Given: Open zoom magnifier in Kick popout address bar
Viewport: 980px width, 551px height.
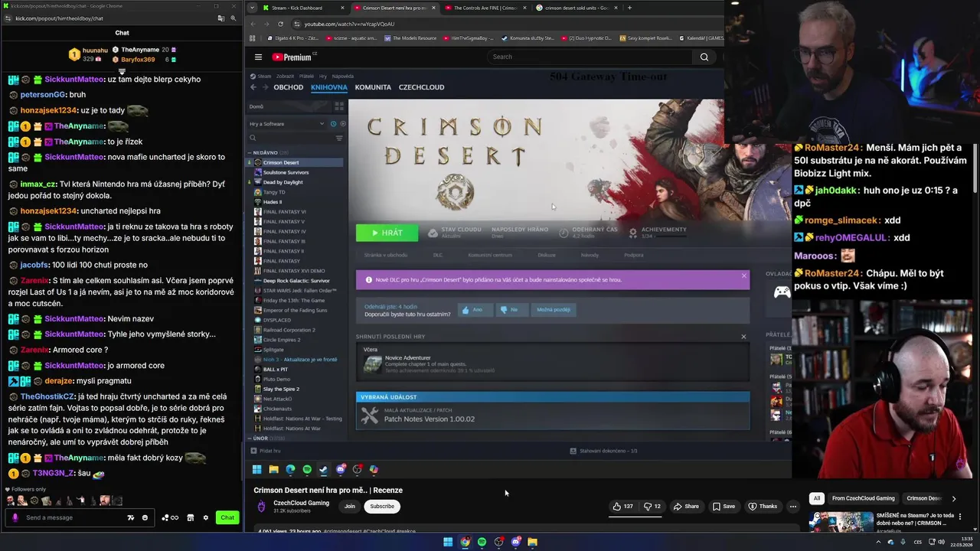Looking at the screenshot, I should click(234, 18).
